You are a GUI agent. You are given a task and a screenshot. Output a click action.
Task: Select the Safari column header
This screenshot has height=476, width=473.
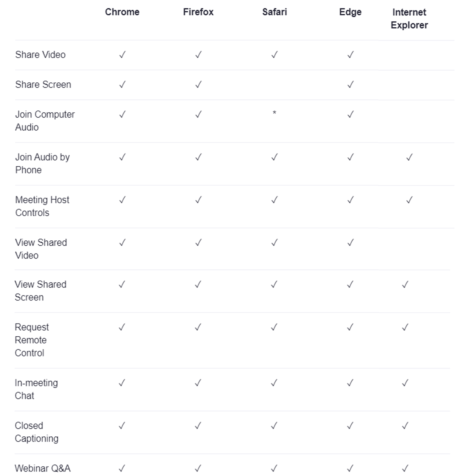coord(275,12)
